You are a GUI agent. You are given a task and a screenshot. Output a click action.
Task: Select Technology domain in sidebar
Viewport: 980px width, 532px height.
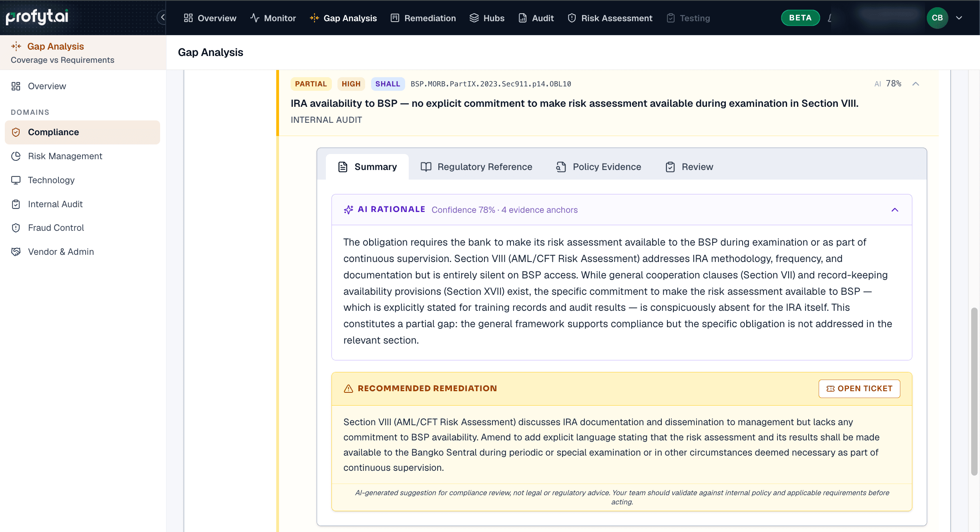[82, 180]
